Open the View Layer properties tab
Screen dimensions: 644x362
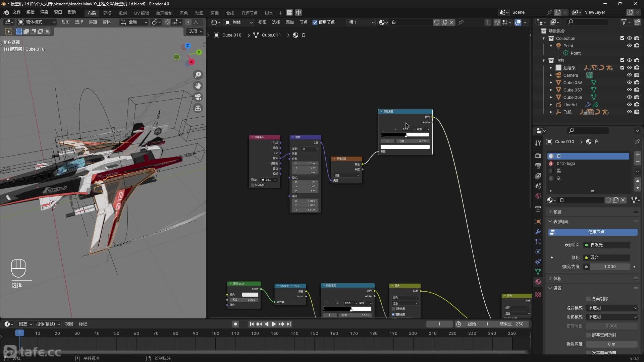pyautogui.click(x=538, y=176)
